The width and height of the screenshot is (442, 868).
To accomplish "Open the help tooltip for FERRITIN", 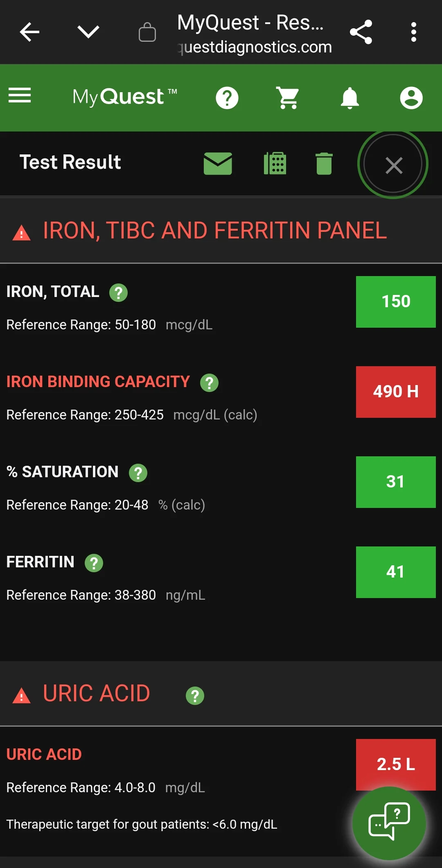I will [95, 563].
